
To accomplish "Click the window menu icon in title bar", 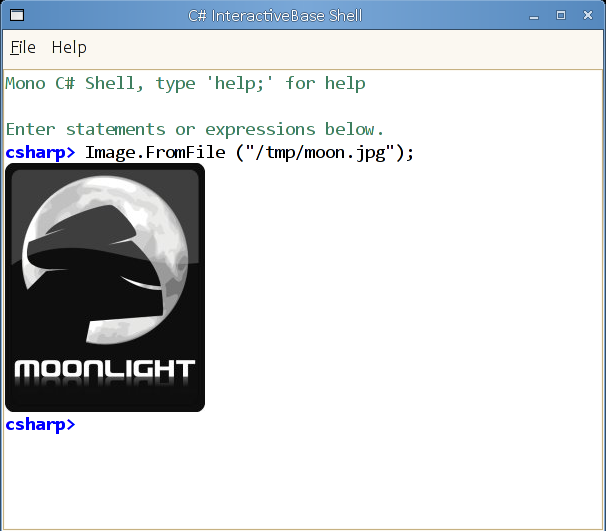I will (17, 15).
